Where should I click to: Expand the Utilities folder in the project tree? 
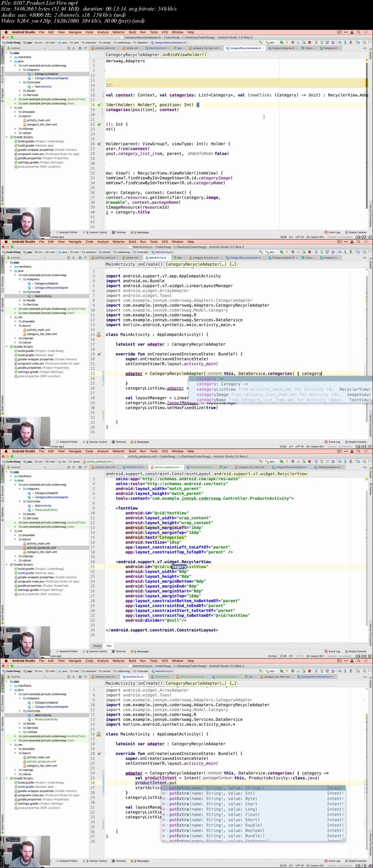(20, 732)
